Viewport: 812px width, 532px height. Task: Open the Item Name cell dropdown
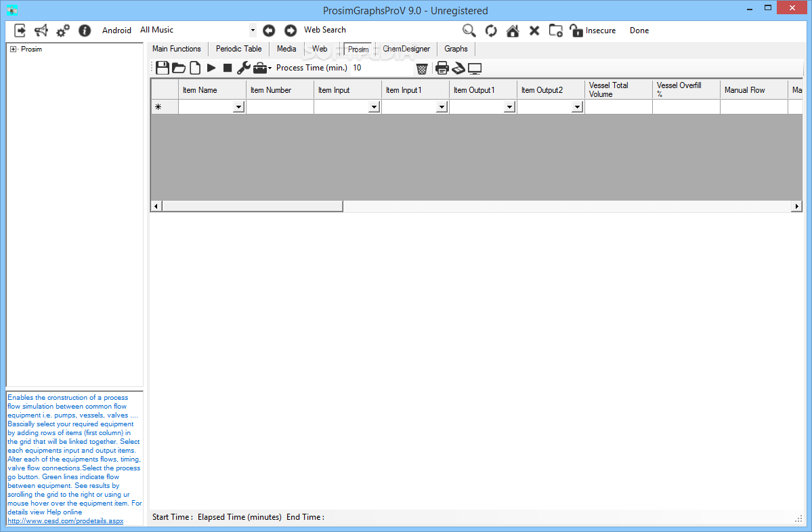pos(238,107)
